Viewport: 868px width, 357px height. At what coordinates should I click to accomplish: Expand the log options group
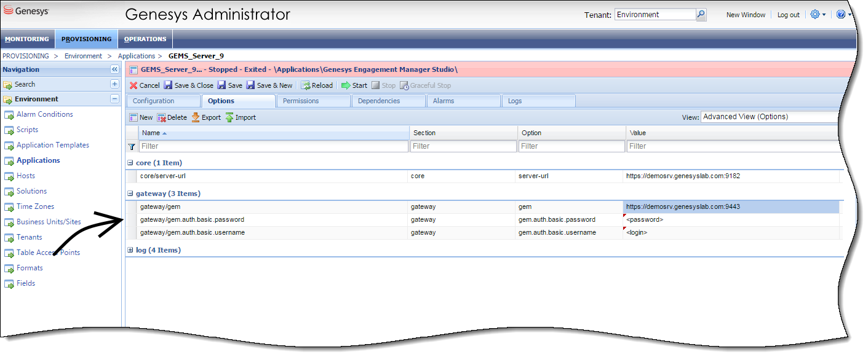tap(130, 250)
